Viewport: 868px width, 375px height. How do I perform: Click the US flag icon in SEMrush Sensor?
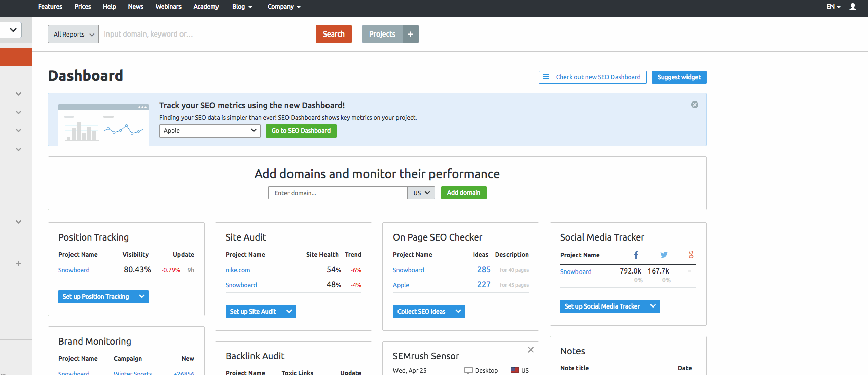(515, 370)
